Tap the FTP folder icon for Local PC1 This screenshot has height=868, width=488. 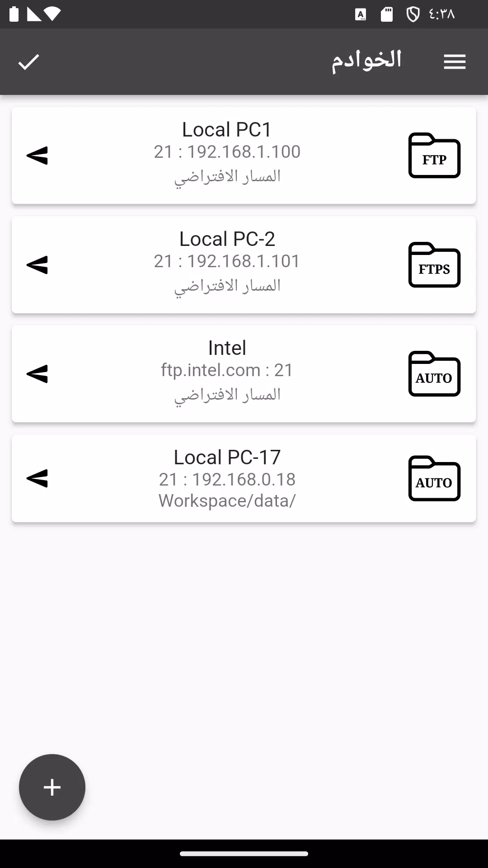point(434,156)
